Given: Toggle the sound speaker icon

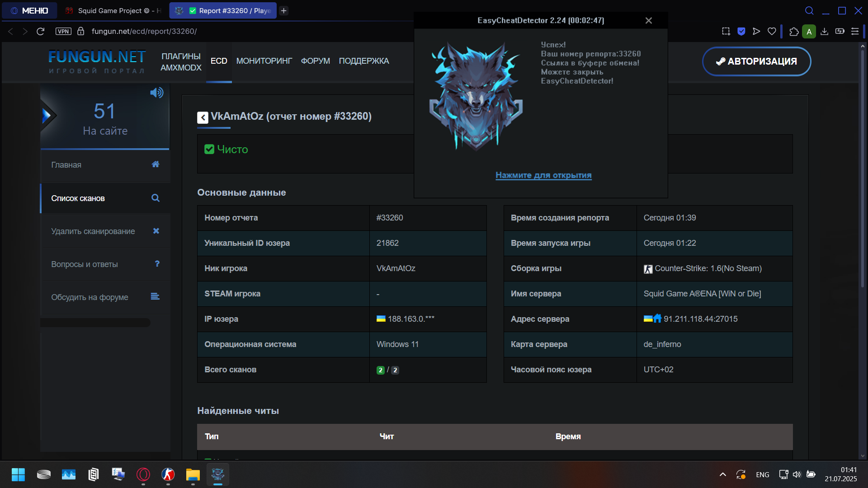Looking at the screenshot, I should click(x=157, y=93).
